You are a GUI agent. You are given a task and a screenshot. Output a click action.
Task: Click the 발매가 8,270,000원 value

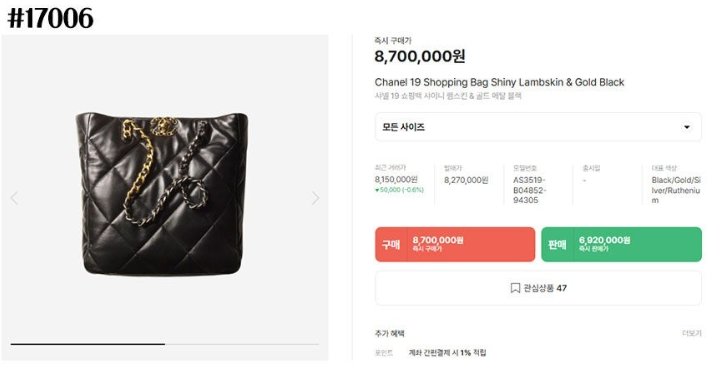(x=466, y=180)
